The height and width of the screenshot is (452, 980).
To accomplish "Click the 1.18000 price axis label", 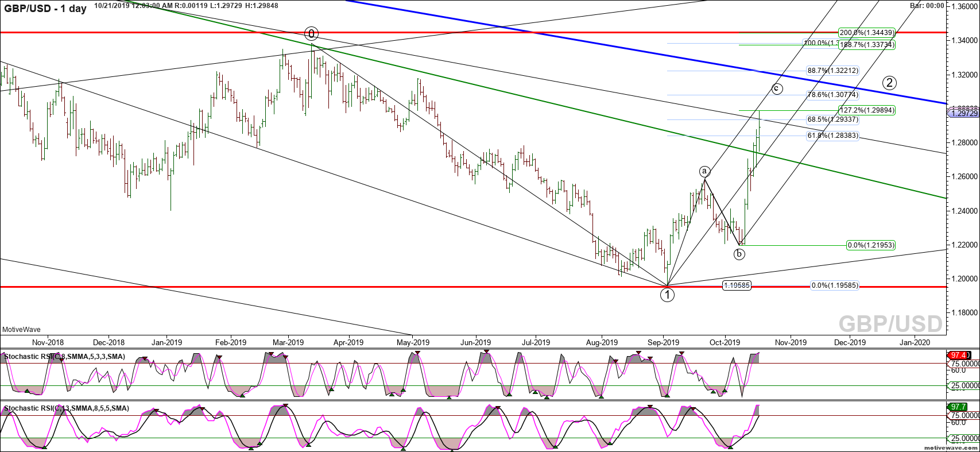I will tap(963, 312).
